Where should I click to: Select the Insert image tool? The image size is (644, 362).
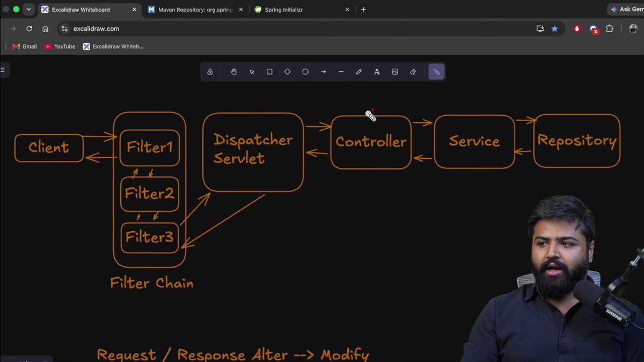[395, 72]
